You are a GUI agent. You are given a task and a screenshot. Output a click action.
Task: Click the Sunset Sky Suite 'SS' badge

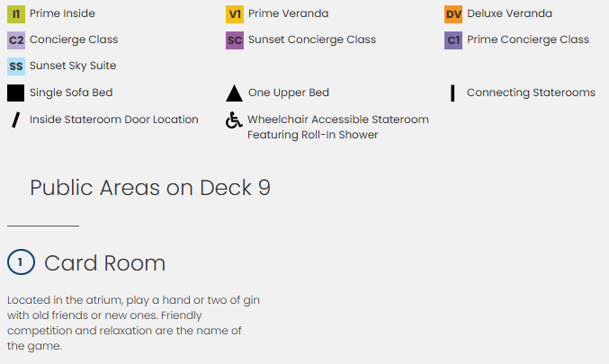(x=15, y=67)
